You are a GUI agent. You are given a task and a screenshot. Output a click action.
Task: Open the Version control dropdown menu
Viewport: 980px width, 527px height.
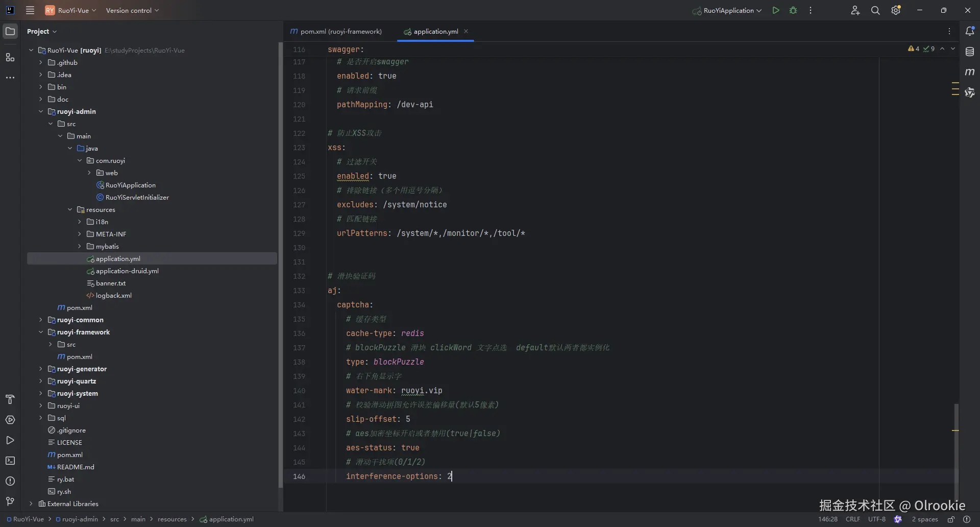[x=132, y=10]
